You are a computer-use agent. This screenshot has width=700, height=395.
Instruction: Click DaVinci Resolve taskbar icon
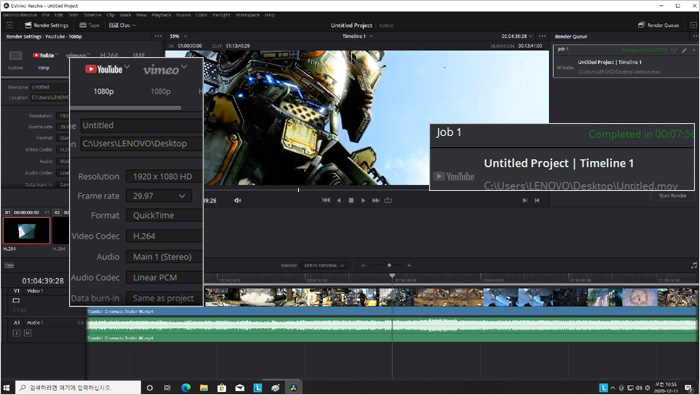tap(294, 387)
